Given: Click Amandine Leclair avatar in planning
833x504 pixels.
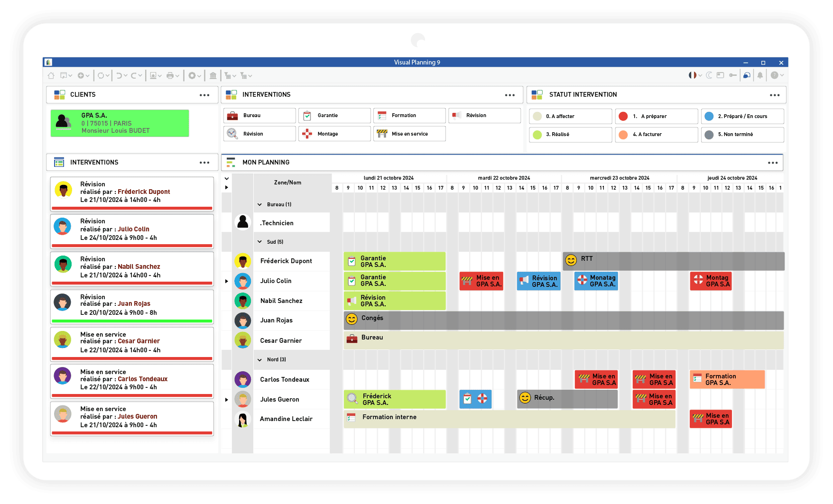Looking at the screenshot, I should coord(243,419).
